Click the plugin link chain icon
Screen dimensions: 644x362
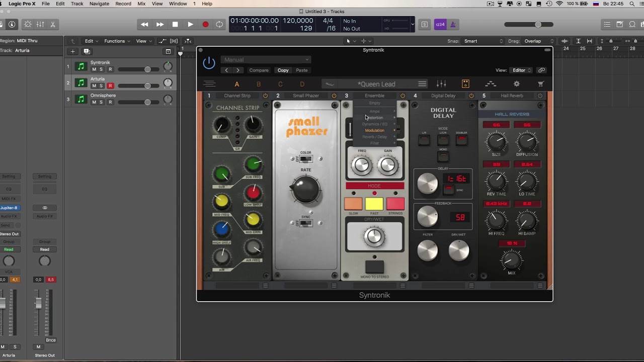pyautogui.click(x=541, y=70)
